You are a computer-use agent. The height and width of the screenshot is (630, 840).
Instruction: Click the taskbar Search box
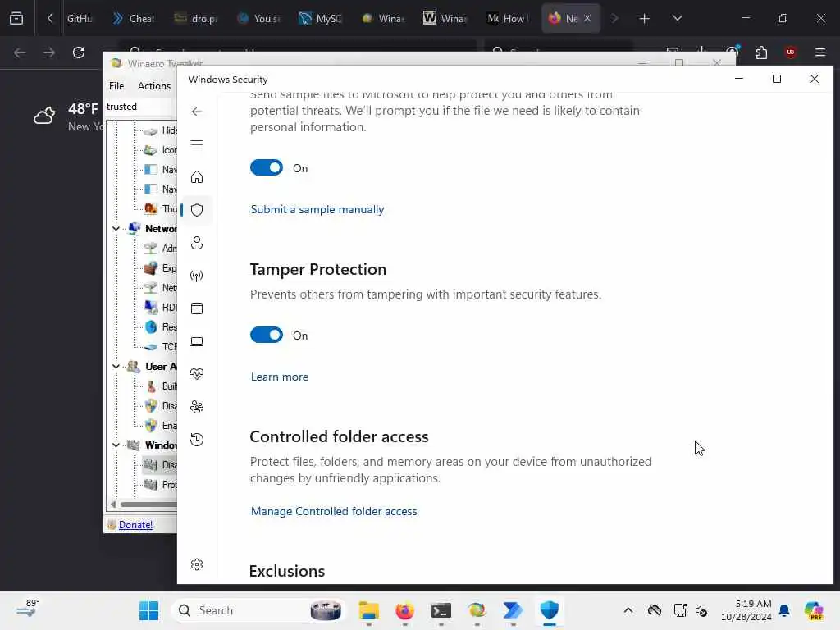pyautogui.click(x=258, y=610)
